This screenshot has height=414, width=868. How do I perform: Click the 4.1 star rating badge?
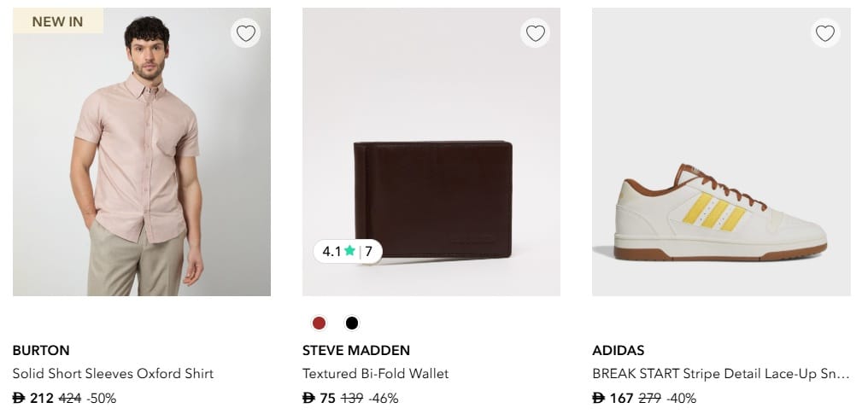(348, 251)
